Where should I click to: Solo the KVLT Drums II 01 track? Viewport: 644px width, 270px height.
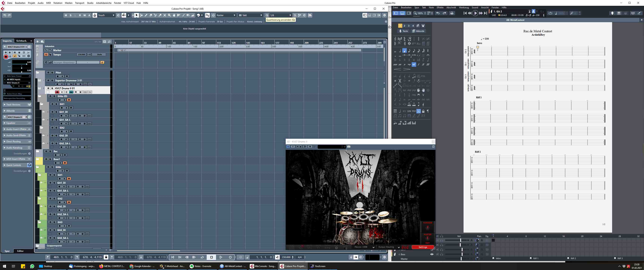click(52, 88)
